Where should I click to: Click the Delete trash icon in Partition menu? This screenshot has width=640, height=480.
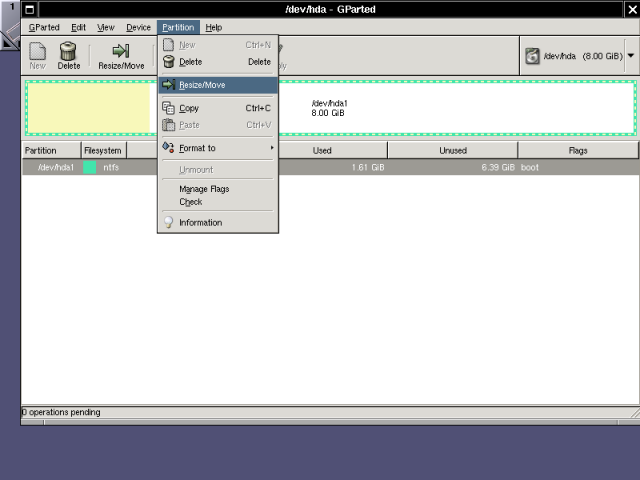point(169,62)
